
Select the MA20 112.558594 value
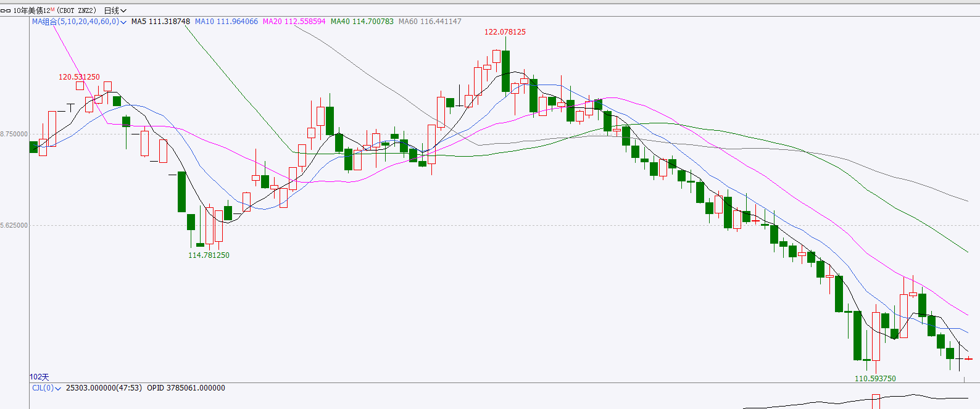click(294, 22)
